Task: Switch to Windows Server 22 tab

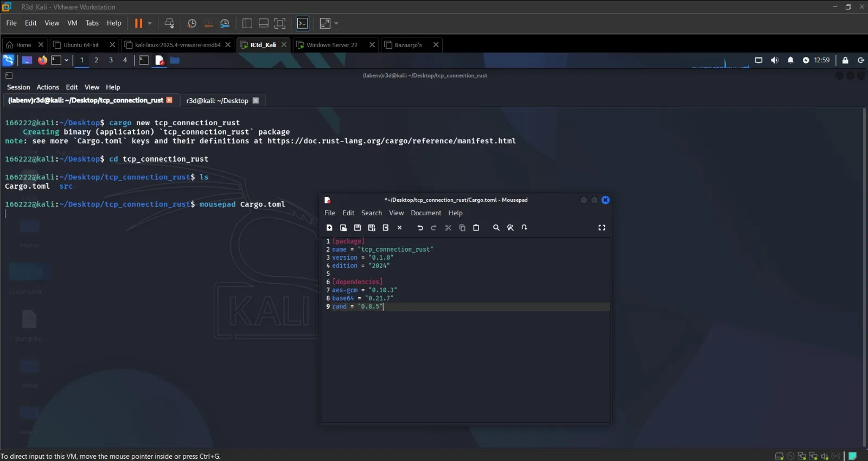Action: 331,45
